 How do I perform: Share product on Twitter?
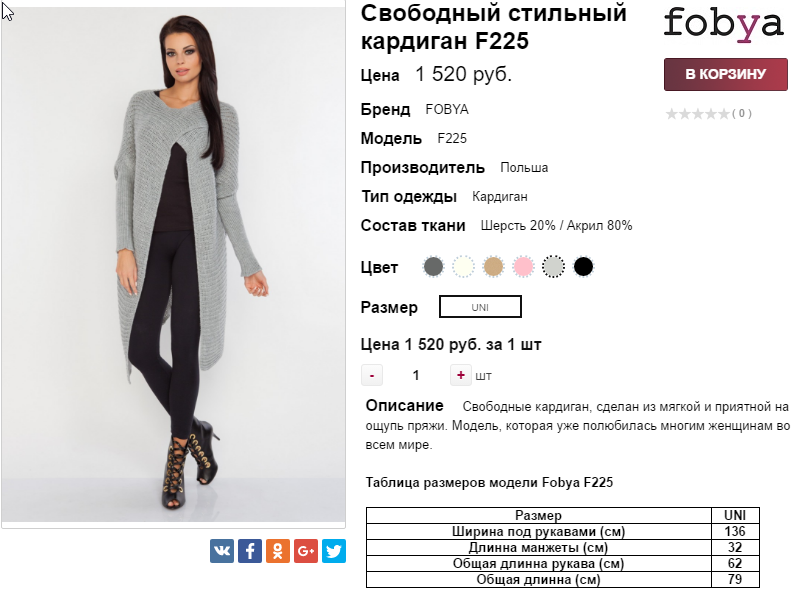(334, 551)
